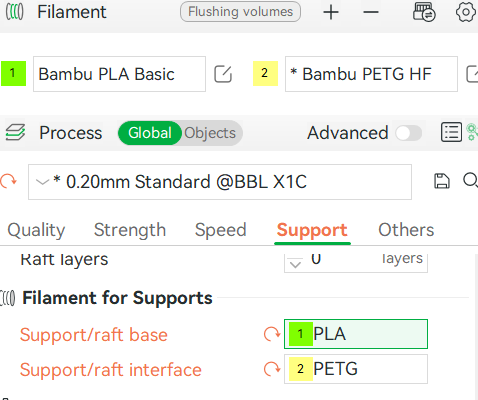
Task: Select Global process scope
Action: pyautogui.click(x=150, y=133)
